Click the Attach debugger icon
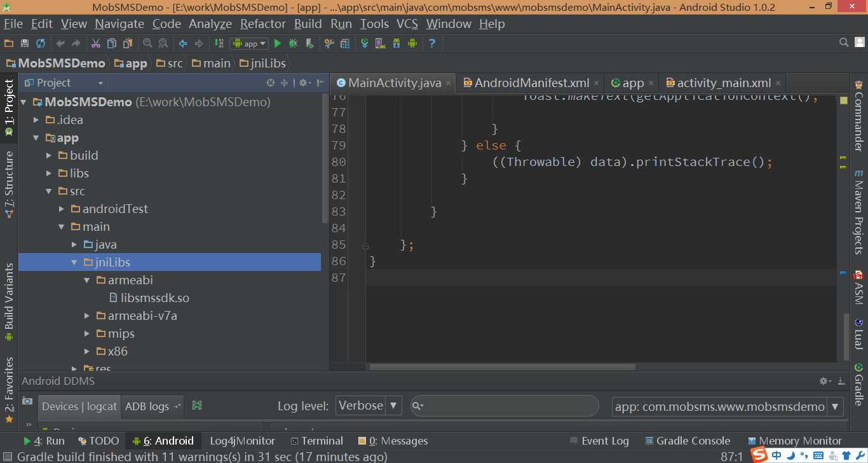 click(309, 43)
